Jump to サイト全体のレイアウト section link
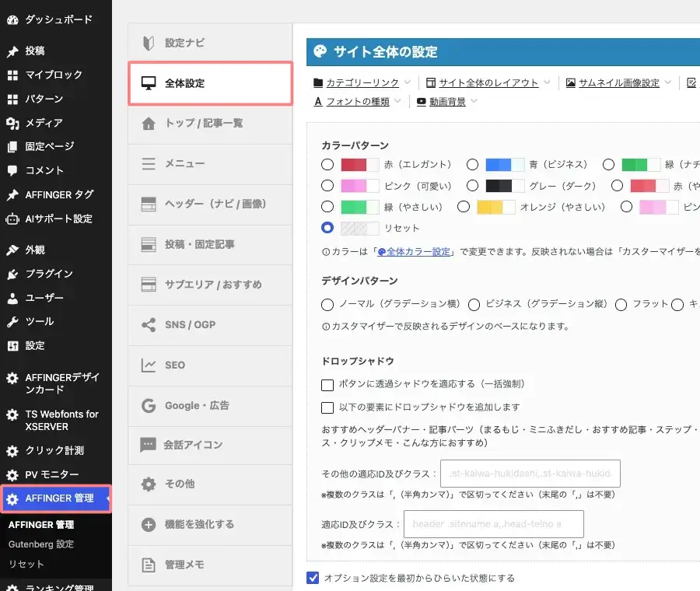 pos(489,82)
